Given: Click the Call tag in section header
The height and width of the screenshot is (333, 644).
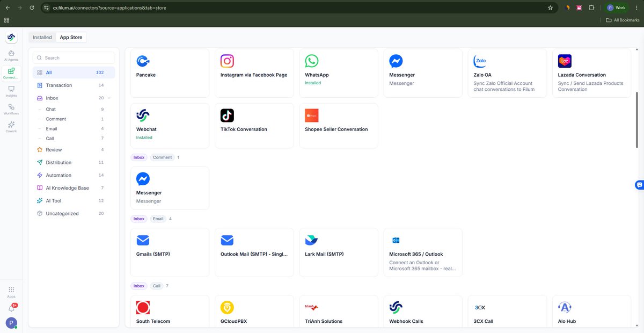Looking at the screenshot, I should 156,286.
